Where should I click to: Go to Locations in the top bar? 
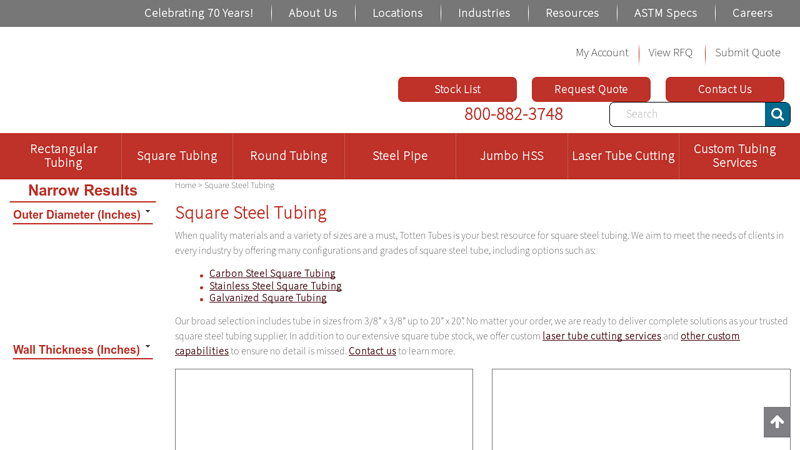[x=397, y=13]
